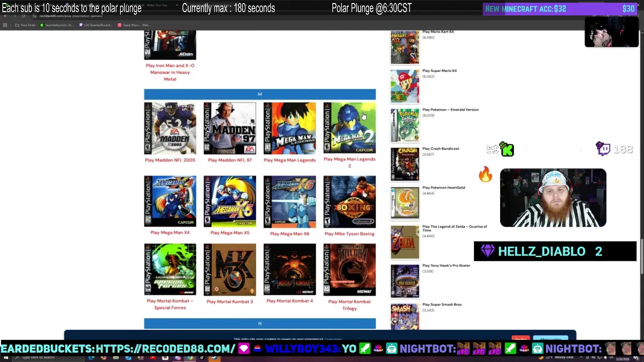644x362 pixels.
Task: Open the Super Mario 64 sidebar thumbnail
Action: (405, 86)
